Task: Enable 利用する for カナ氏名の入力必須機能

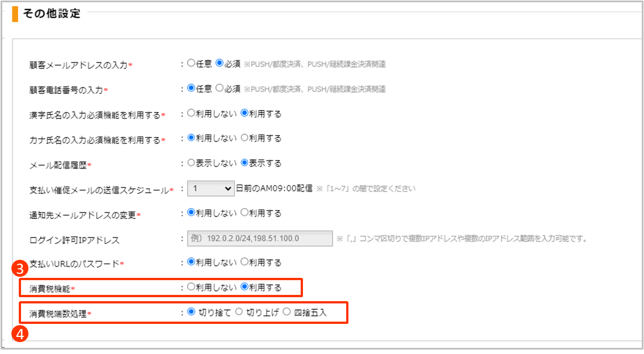Action: coord(244,138)
